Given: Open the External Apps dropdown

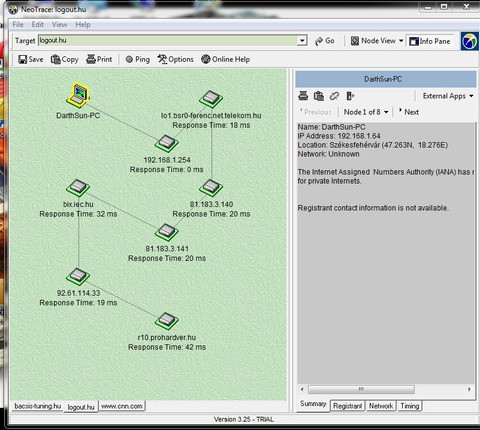Looking at the screenshot, I should tap(448, 96).
